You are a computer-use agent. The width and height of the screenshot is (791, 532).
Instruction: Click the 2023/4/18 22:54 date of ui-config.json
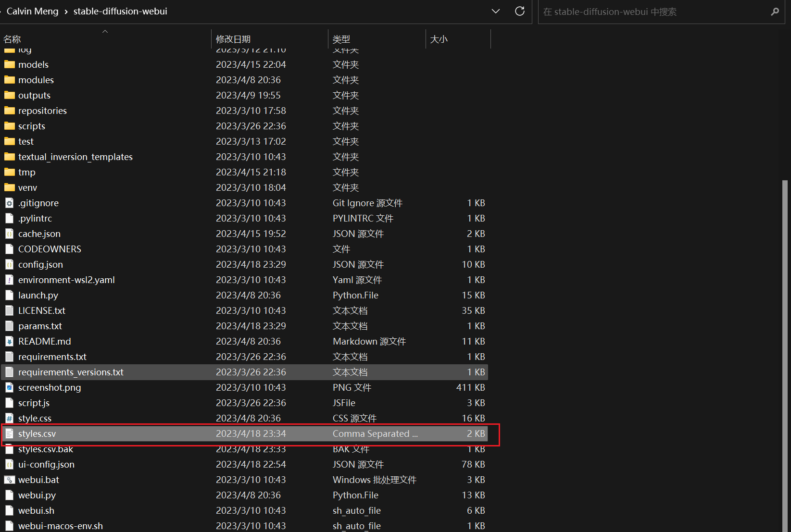251,464
